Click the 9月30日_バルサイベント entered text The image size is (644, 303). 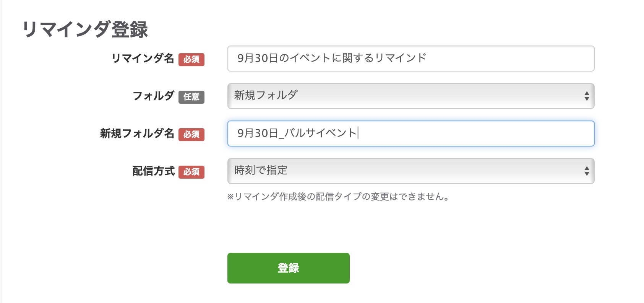(x=297, y=133)
